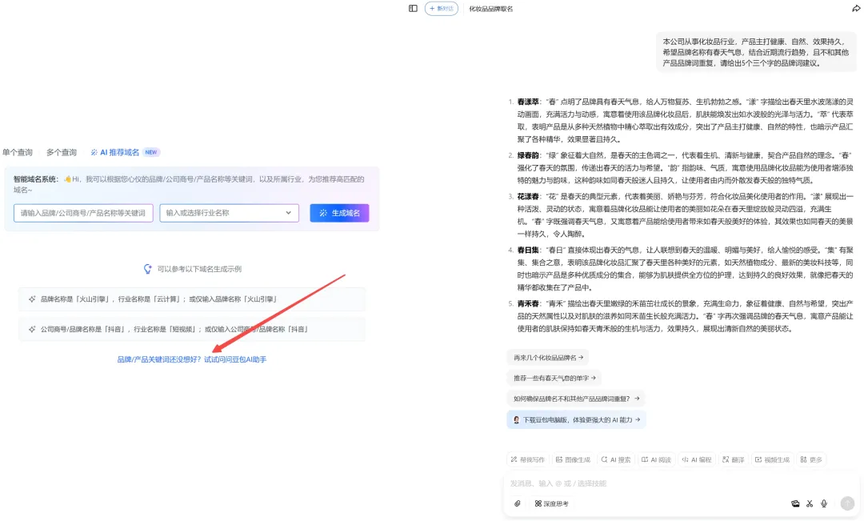The image size is (864, 521).
Task: Click the round send arrow button
Action: coord(847,503)
